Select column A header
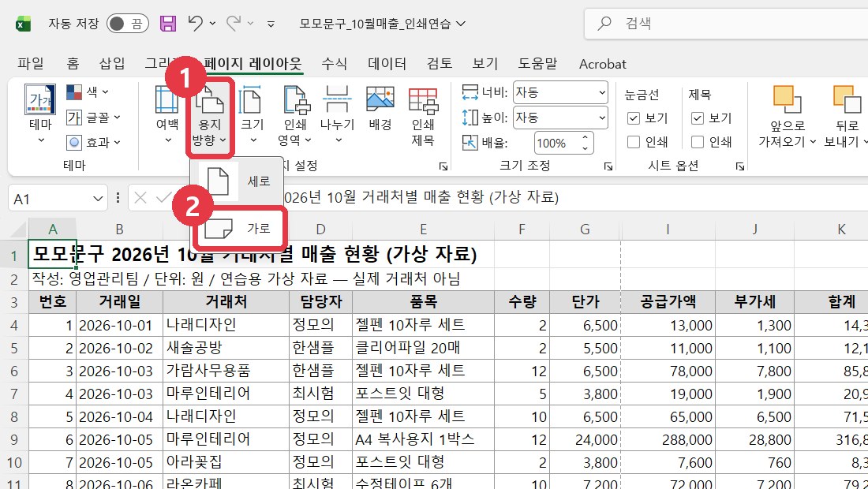This screenshot has height=489, width=868. [x=53, y=229]
